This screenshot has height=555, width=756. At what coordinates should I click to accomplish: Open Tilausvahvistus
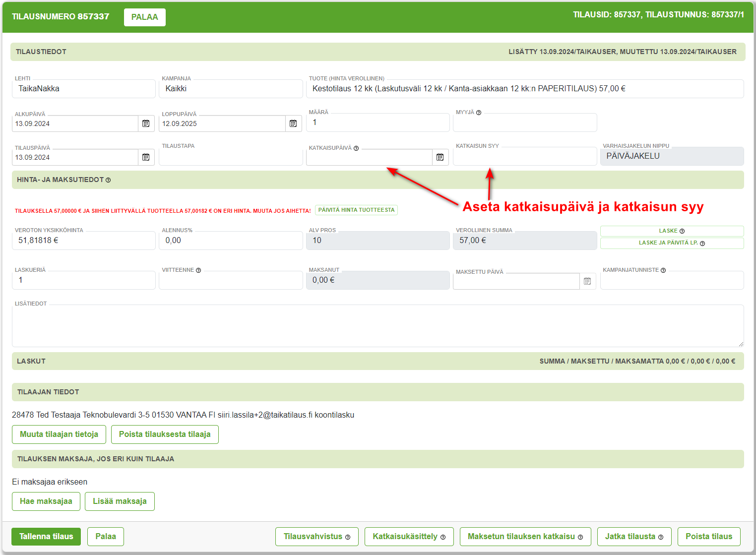point(317,537)
